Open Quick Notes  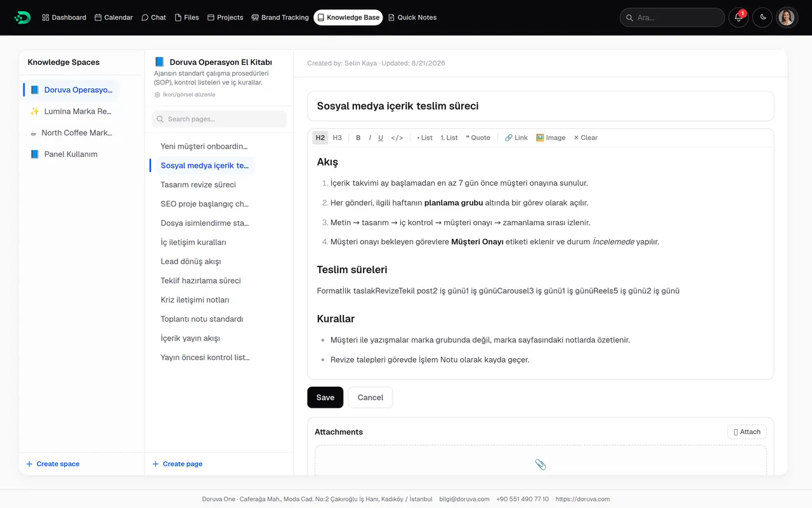pos(412,17)
